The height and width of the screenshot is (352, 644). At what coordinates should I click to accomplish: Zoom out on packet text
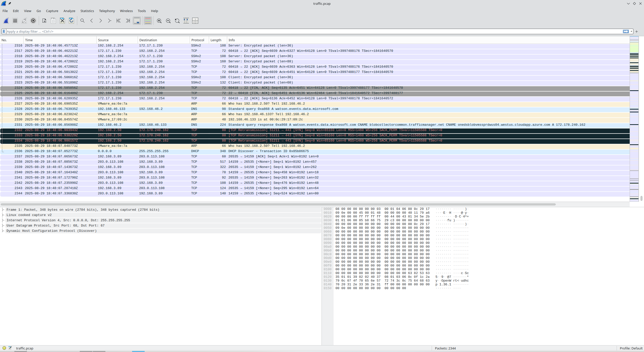coord(168,21)
